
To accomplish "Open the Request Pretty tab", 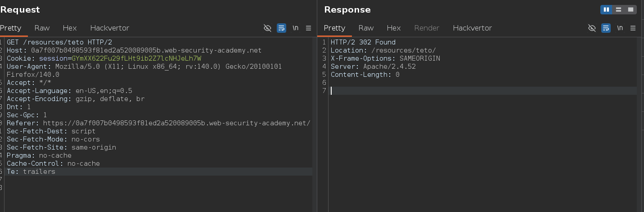I will coord(11,28).
